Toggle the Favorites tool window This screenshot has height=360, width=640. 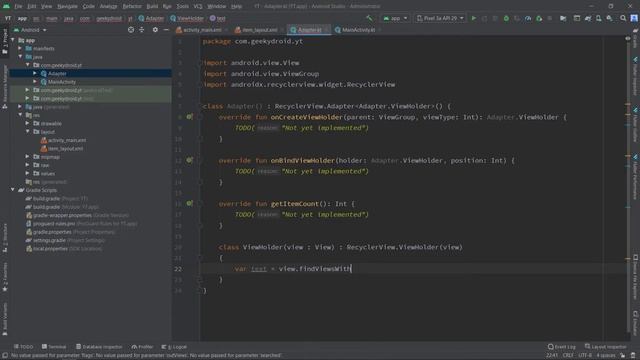[x=5, y=278]
